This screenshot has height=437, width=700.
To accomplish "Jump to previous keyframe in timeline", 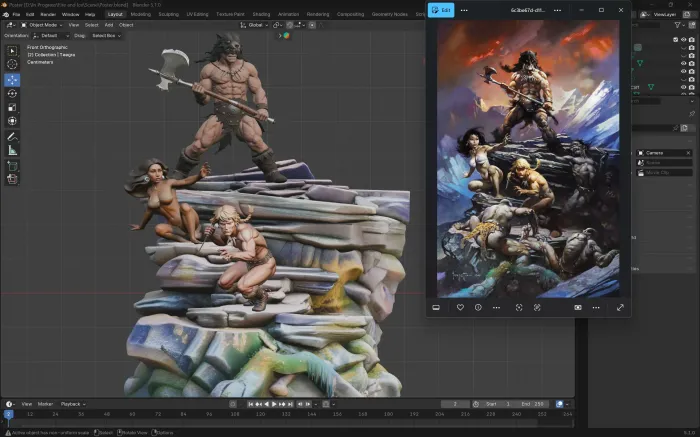I will click(x=259, y=404).
